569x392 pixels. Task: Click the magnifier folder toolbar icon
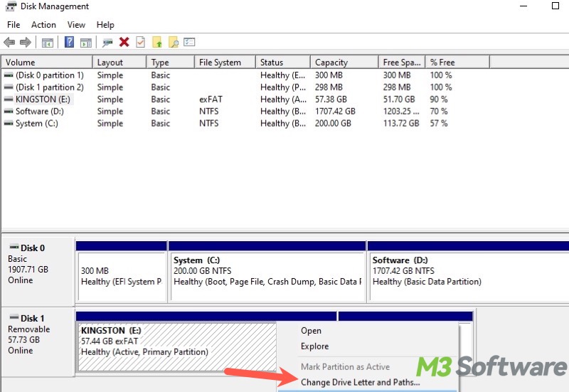tap(173, 43)
